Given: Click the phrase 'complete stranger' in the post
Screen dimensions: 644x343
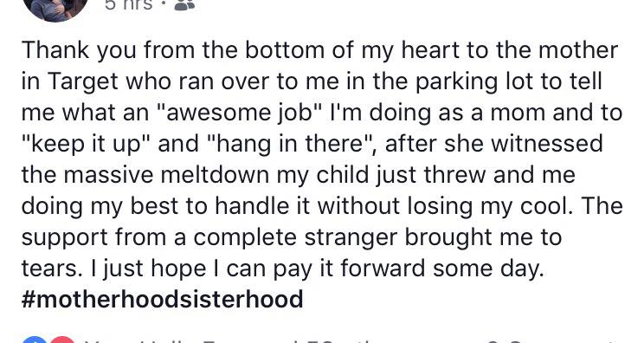Looking at the screenshot, I should [x=296, y=237].
